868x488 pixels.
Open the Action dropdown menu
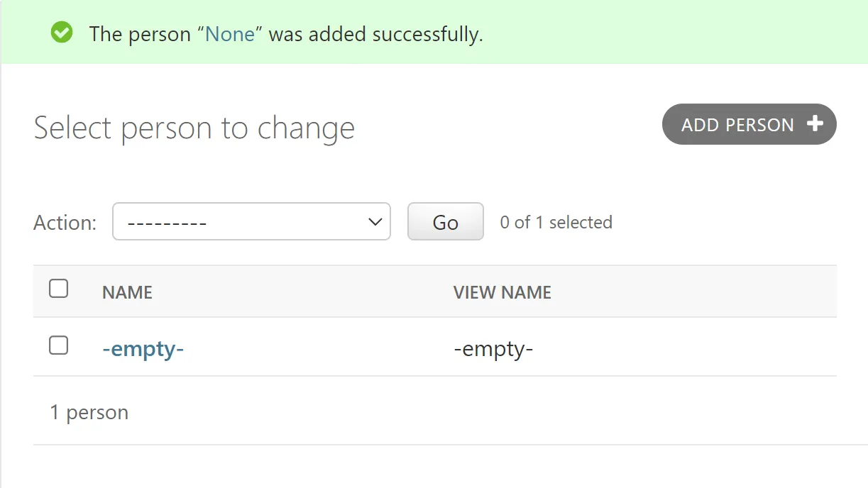tap(251, 222)
